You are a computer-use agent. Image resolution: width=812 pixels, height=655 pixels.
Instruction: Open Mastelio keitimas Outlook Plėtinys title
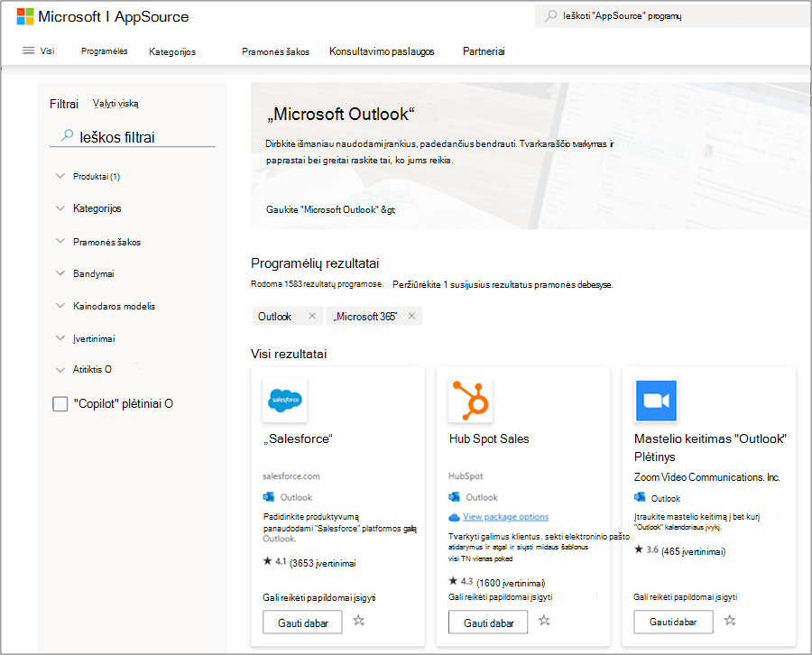click(711, 447)
